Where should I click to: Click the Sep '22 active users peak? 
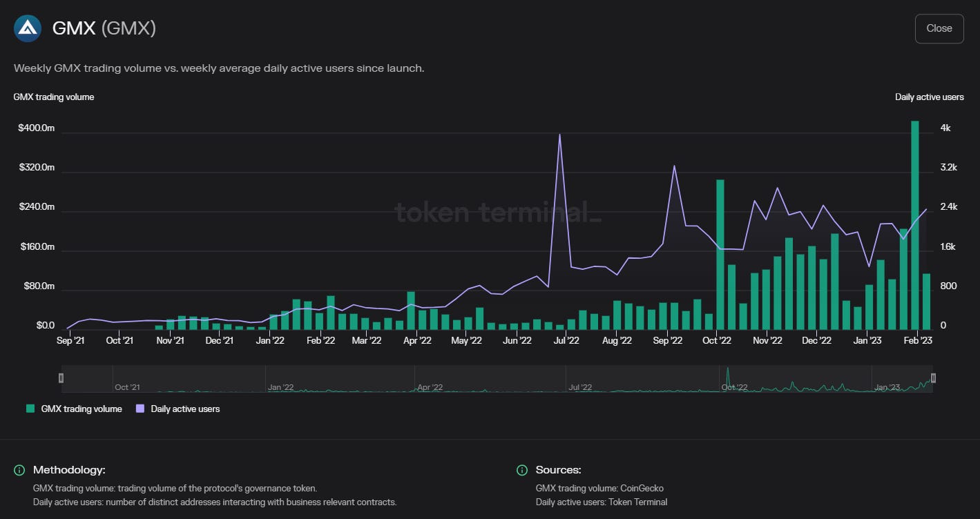(674, 166)
